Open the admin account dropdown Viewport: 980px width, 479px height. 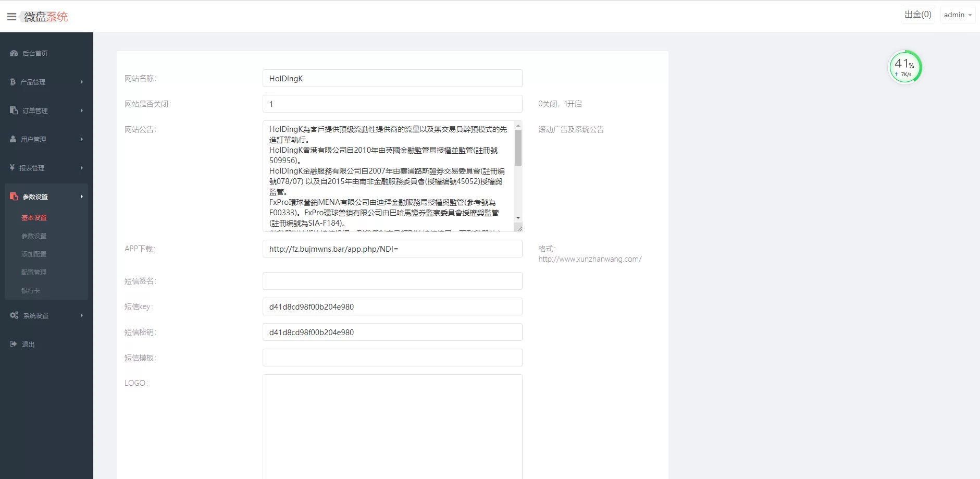[x=958, y=15]
